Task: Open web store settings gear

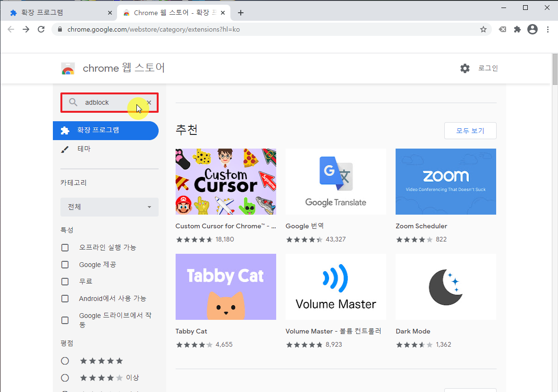Action: 465,68
